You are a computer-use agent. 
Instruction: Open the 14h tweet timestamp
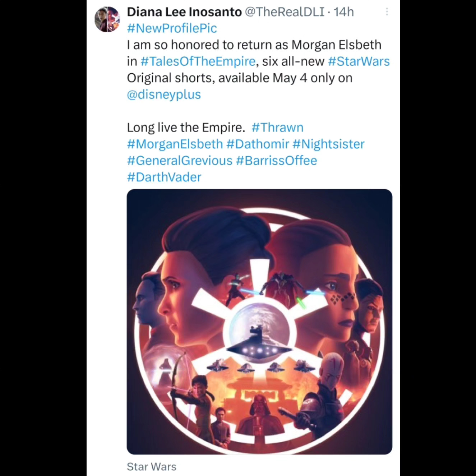tap(344, 12)
